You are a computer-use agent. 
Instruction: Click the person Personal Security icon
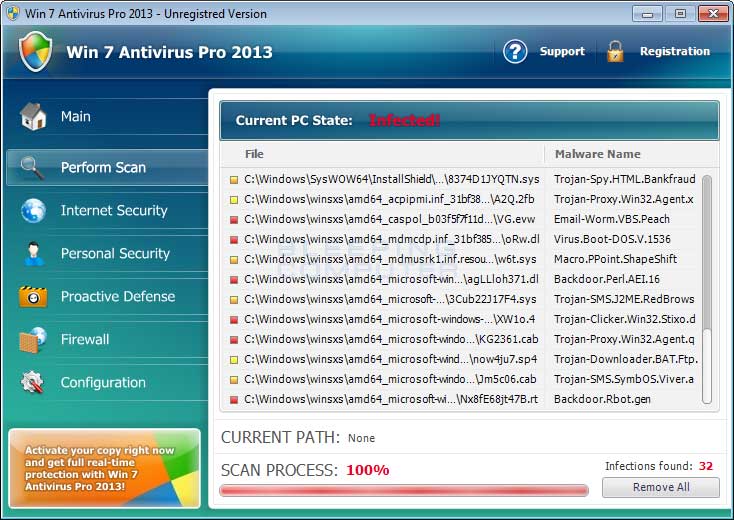pos(33,254)
